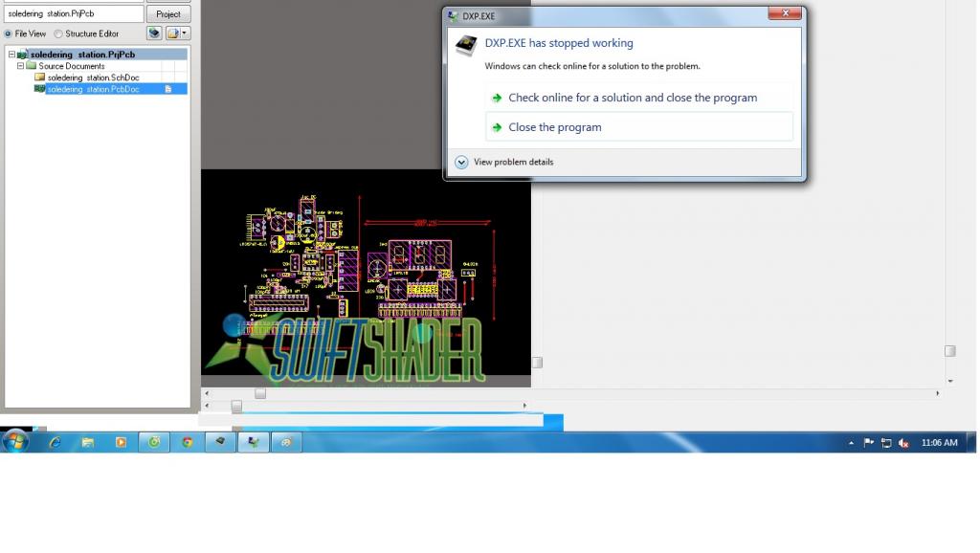Select soledering station.PrjPcb in project tree
Image resolution: width=980 pixels, height=553 pixels.
82,55
